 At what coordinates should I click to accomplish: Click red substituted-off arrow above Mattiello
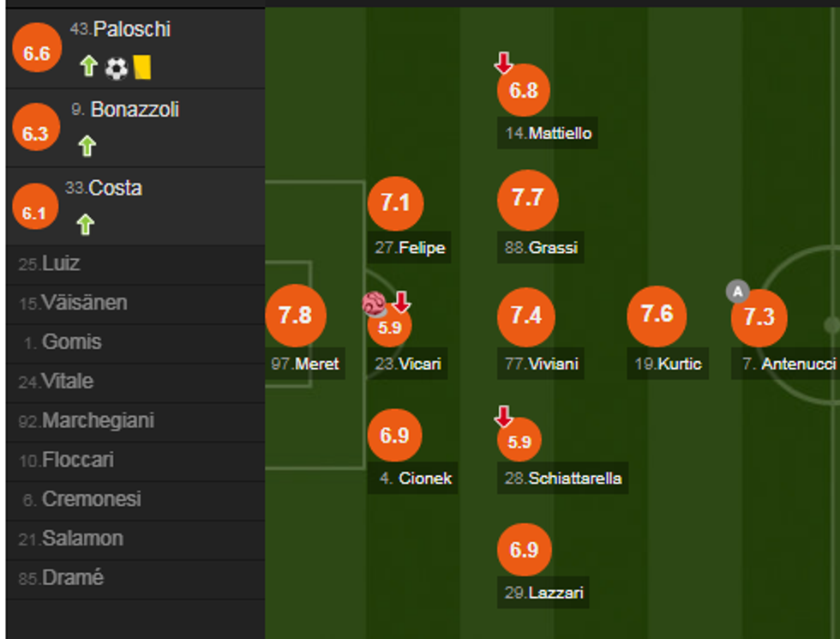tap(503, 62)
